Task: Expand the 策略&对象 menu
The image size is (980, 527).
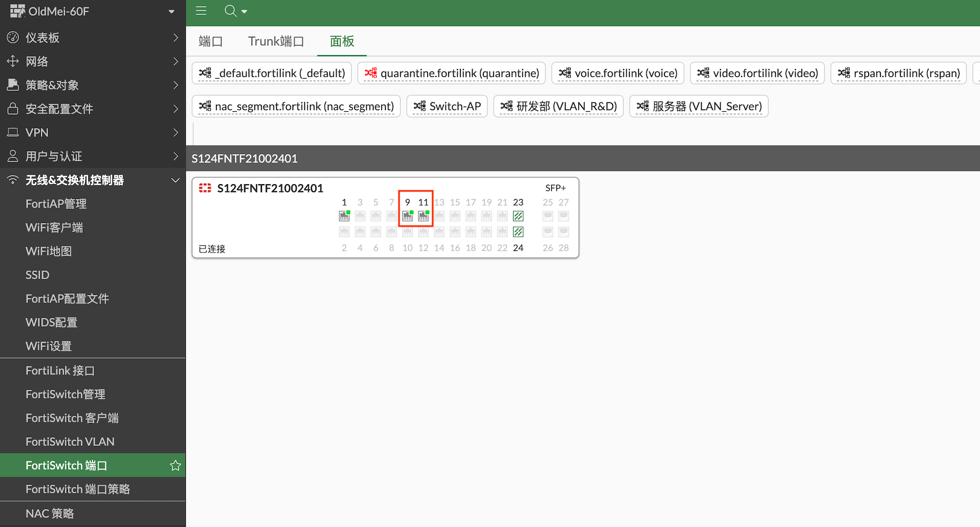Action: (x=93, y=85)
